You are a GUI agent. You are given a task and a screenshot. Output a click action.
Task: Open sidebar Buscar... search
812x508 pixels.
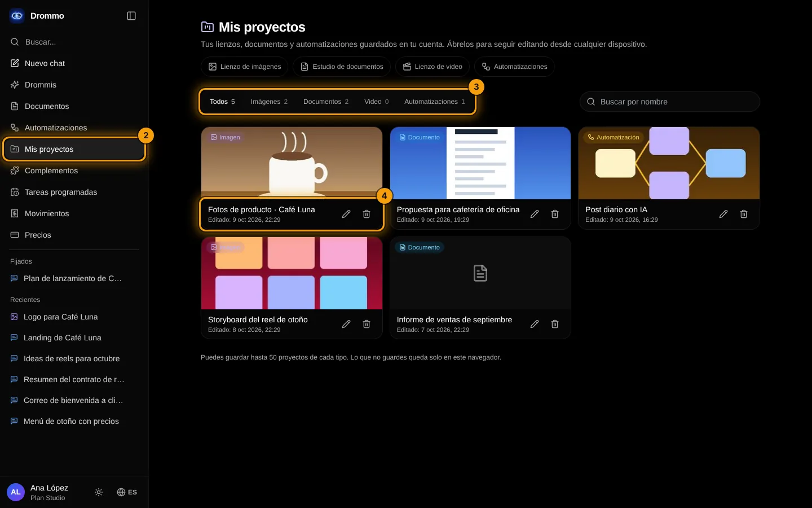tap(74, 42)
